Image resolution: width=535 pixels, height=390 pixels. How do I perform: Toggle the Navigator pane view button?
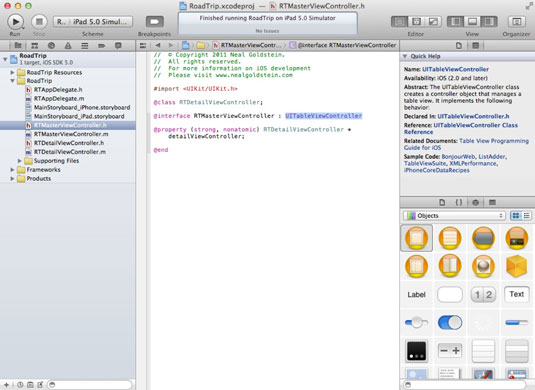tap(456, 22)
